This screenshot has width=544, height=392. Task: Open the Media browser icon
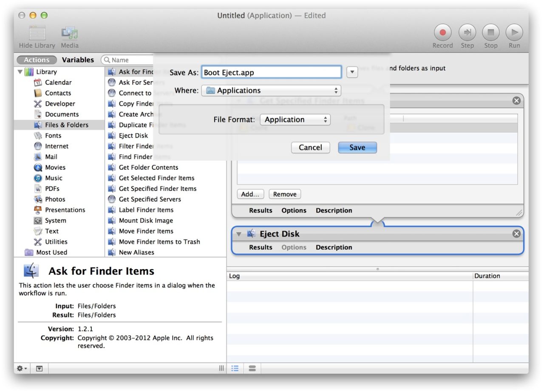coord(69,33)
